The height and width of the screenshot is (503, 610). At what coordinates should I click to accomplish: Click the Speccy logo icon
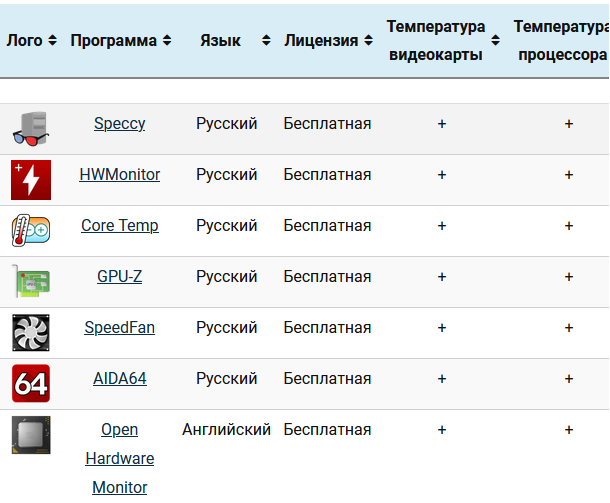(30, 128)
